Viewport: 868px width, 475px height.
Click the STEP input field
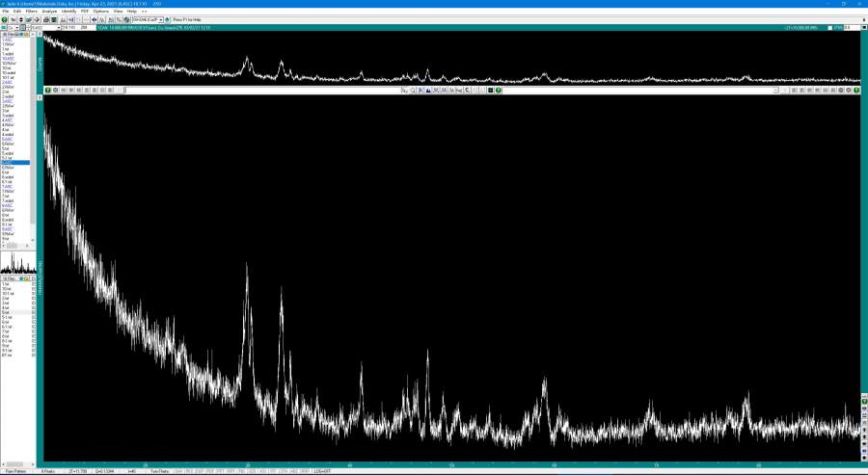(x=854, y=28)
